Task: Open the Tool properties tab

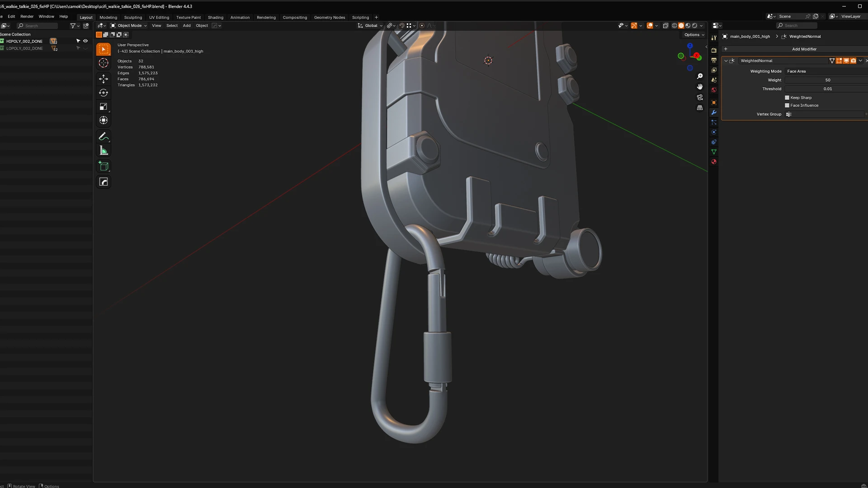Action: [714, 38]
